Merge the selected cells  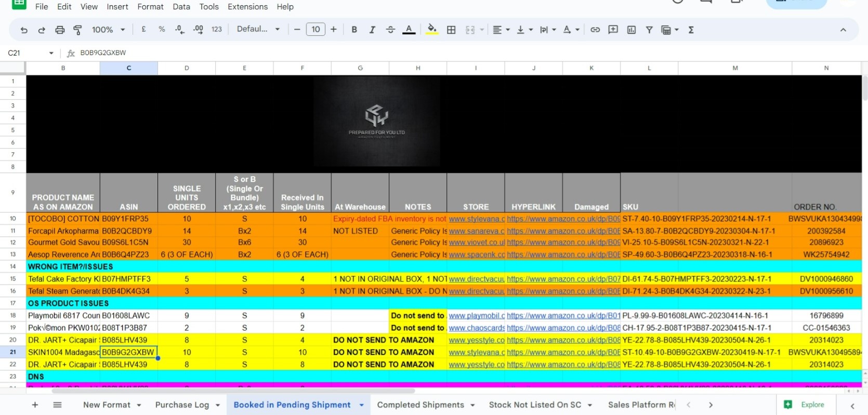tap(470, 30)
